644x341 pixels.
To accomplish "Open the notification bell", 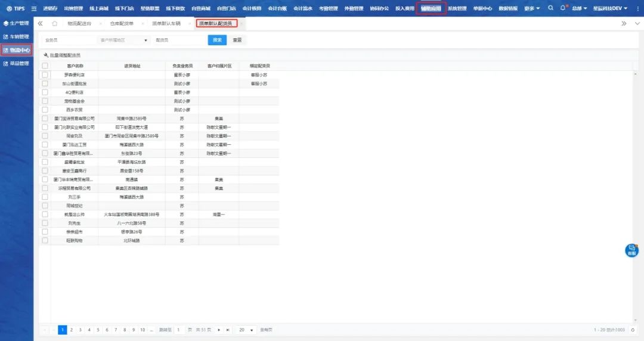I will point(562,8).
